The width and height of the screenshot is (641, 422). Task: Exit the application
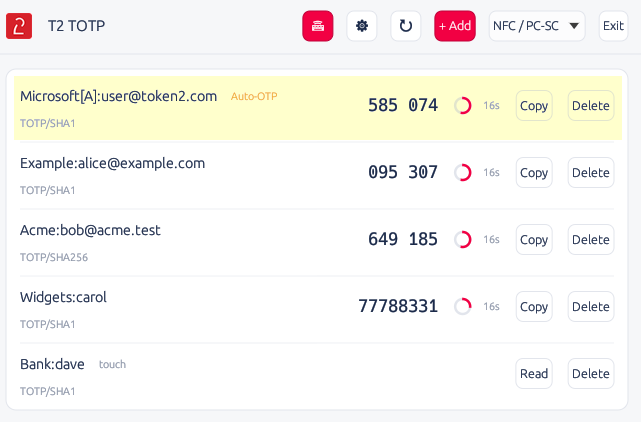(613, 26)
